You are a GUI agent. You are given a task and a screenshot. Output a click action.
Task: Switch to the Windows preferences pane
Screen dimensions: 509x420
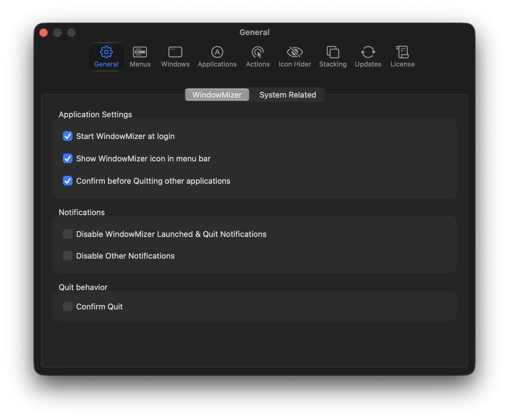(175, 57)
